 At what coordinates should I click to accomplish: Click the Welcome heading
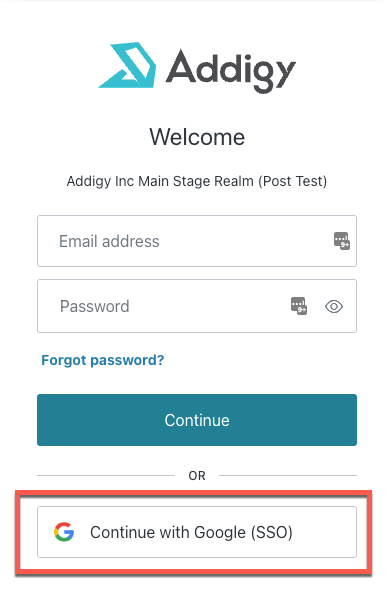pos(197,137)
